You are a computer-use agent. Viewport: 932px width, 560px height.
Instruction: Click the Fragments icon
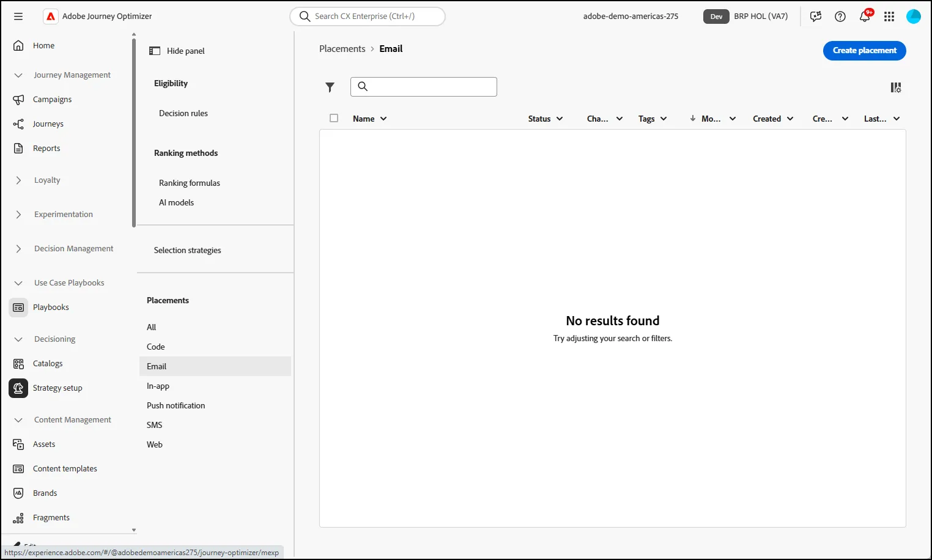18,517
